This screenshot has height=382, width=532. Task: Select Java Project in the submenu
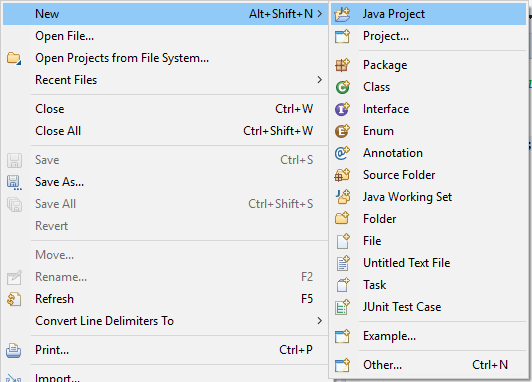point(429,14)
